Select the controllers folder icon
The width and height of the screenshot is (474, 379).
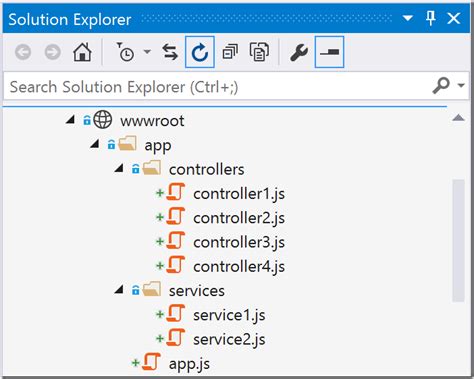152,168
